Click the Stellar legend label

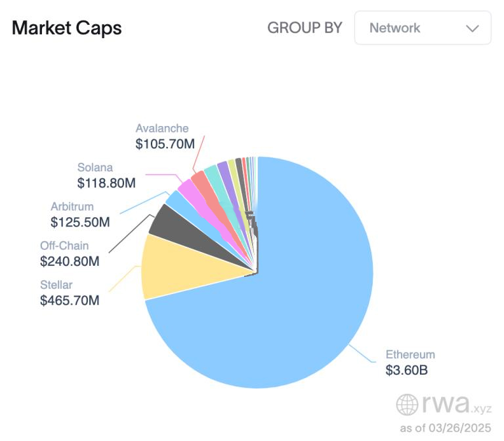pos(56,285)
